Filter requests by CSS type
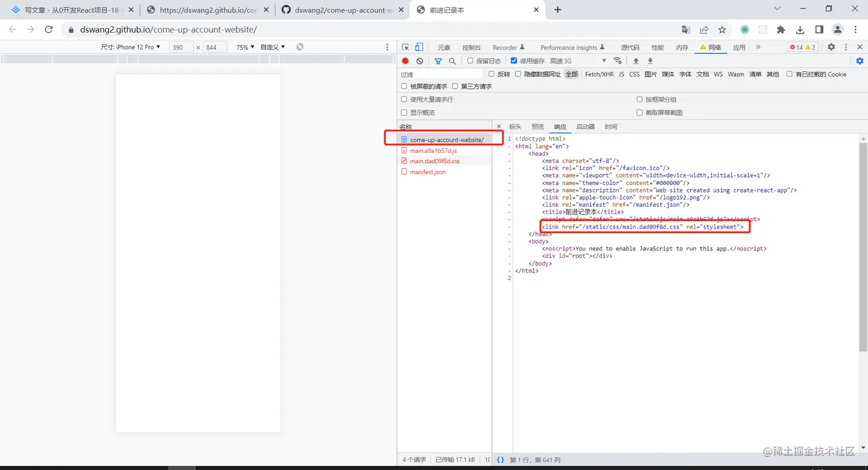Screen dimensions: 868x470 634,74
